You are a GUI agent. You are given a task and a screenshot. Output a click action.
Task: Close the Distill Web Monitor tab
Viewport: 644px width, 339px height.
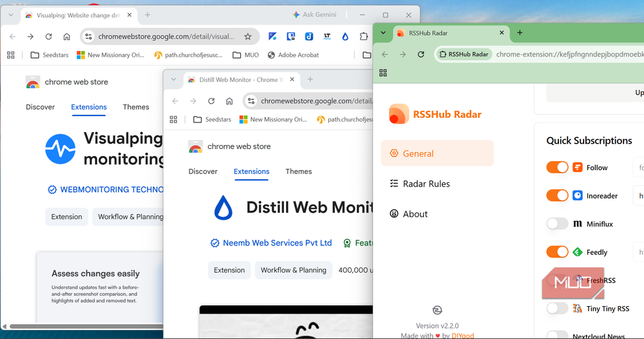point(292,79)
